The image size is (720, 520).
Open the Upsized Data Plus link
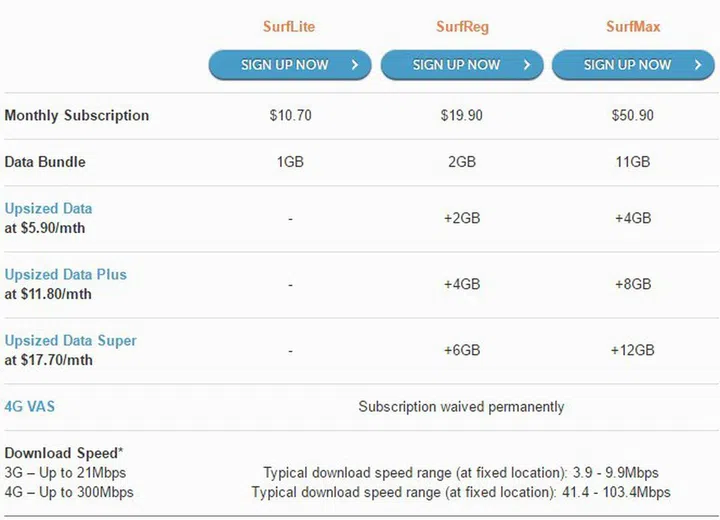point(65,274)
